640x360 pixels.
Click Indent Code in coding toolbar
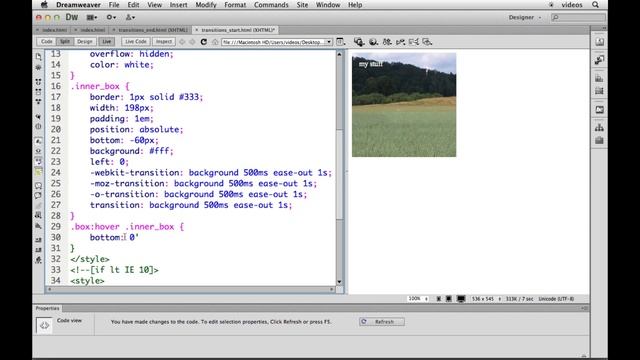click(x=38, y=240)
